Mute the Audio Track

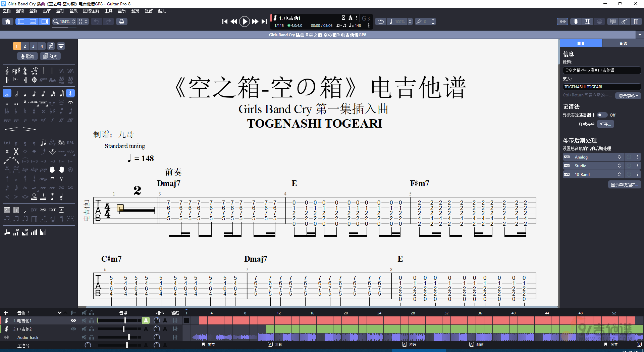[84, 337]
